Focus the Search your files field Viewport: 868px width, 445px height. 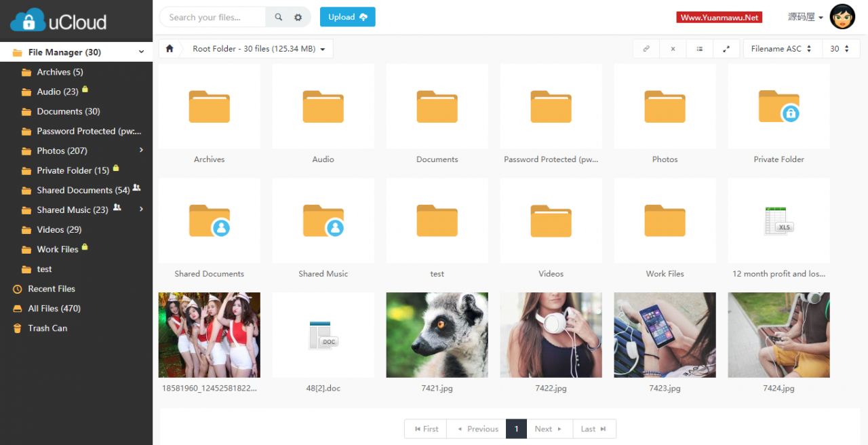(x=213, y=18)
